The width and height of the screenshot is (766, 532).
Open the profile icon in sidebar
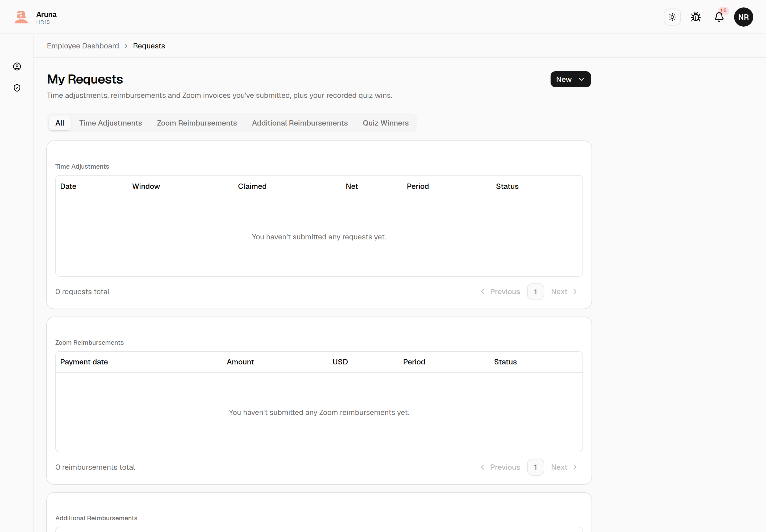coord(17,67)
